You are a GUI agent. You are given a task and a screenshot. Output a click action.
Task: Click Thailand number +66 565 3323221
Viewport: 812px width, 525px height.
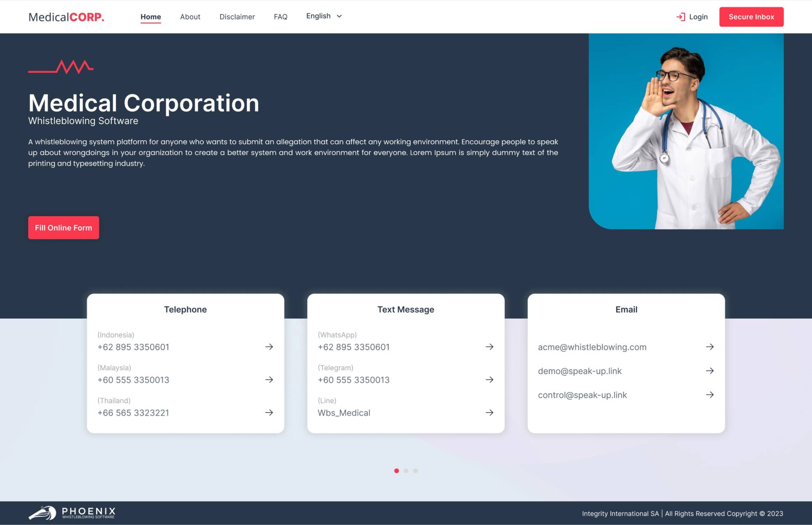coord(133,413)
